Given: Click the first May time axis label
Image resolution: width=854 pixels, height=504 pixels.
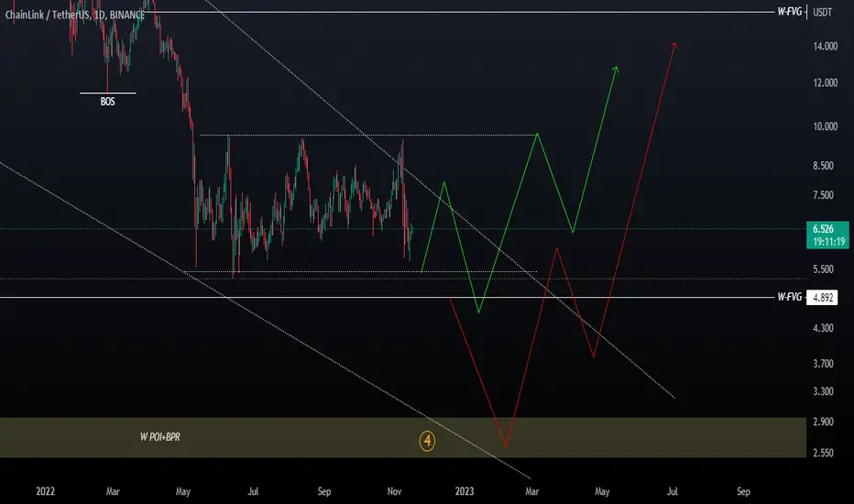Looking at the screenshot, I should click(183, 491).
